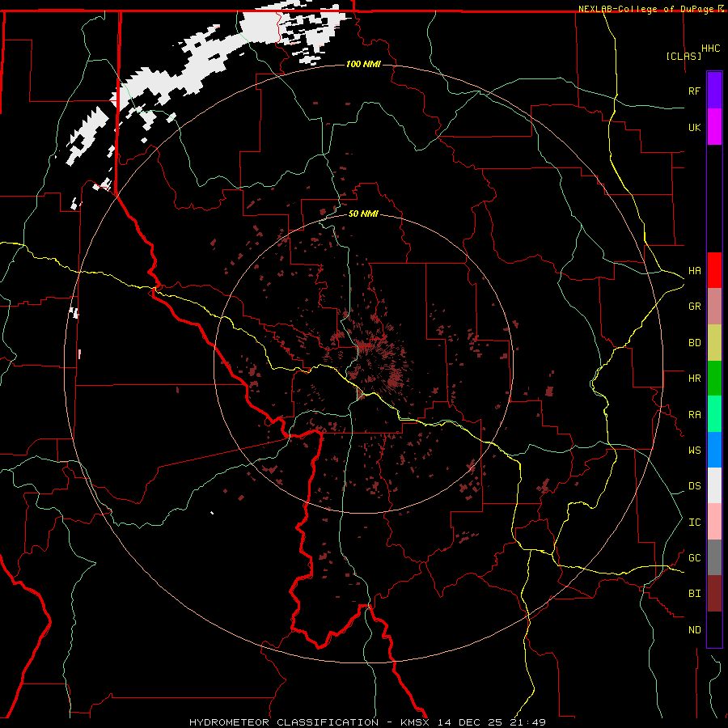Select the BD yellow legend block

714,342
